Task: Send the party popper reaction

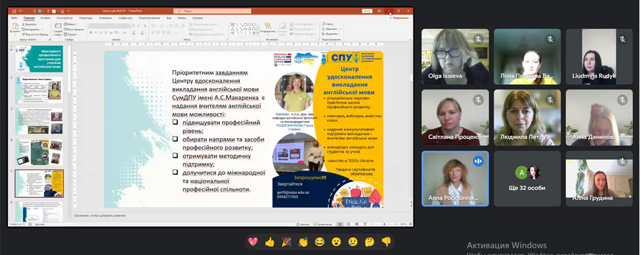Action: click(x=286, y=242)
